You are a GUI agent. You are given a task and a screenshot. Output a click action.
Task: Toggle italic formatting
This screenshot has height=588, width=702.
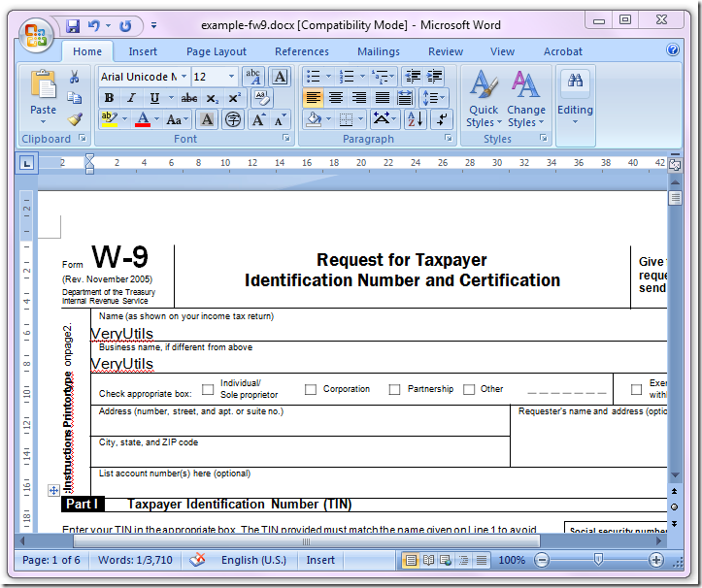[x=131, y=98]
